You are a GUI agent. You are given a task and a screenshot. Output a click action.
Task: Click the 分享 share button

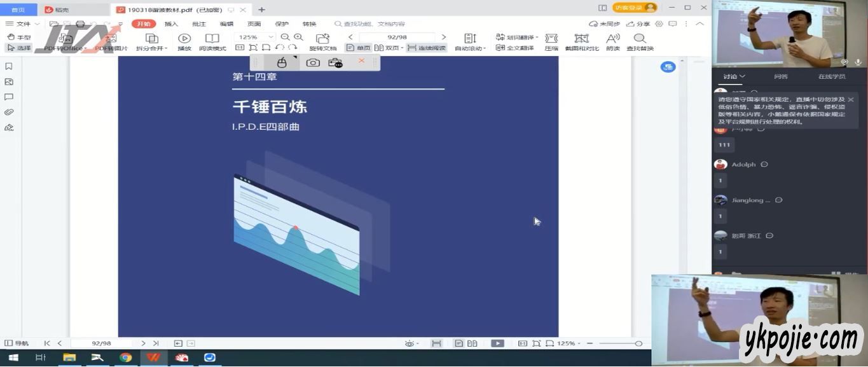point(639,24)
